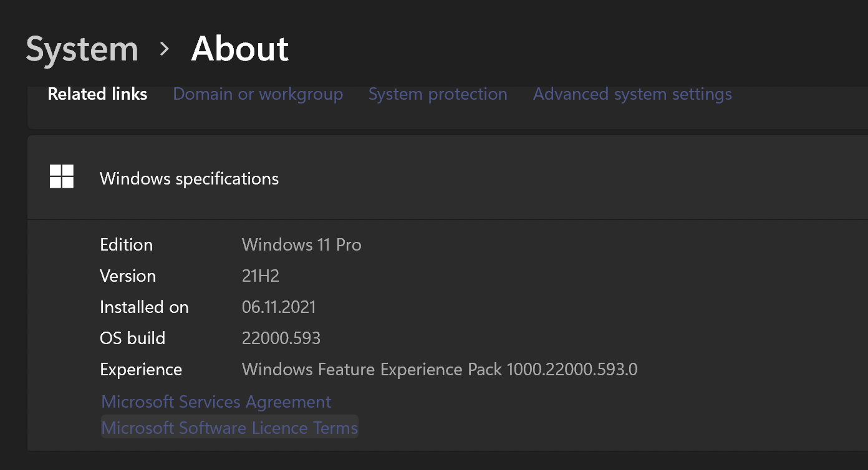Click the Windows specifications section title

[189, 178]
